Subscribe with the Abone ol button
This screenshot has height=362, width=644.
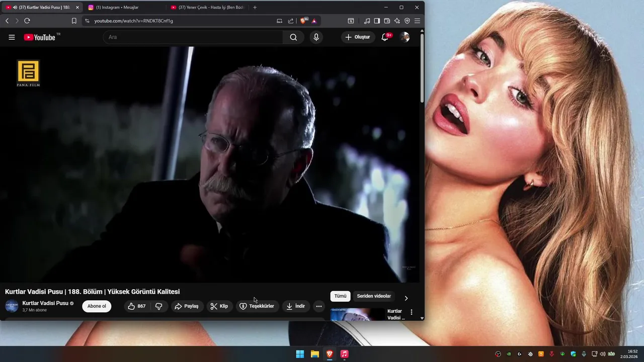[x=97, y=306]
